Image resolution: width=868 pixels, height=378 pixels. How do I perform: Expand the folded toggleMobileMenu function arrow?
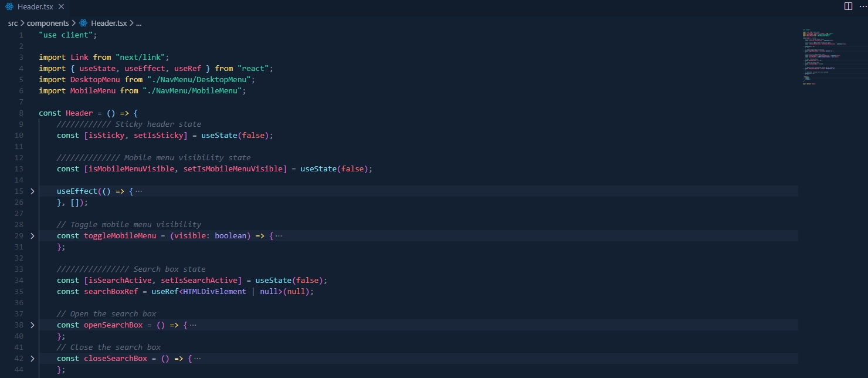click(x=32, y=236)
